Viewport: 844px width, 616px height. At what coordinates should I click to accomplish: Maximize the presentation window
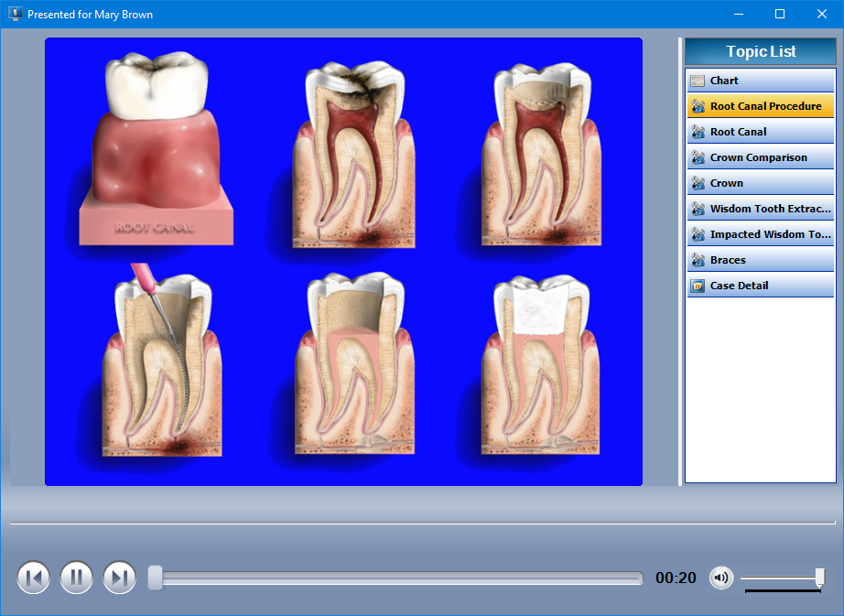(x=780, y=14)
